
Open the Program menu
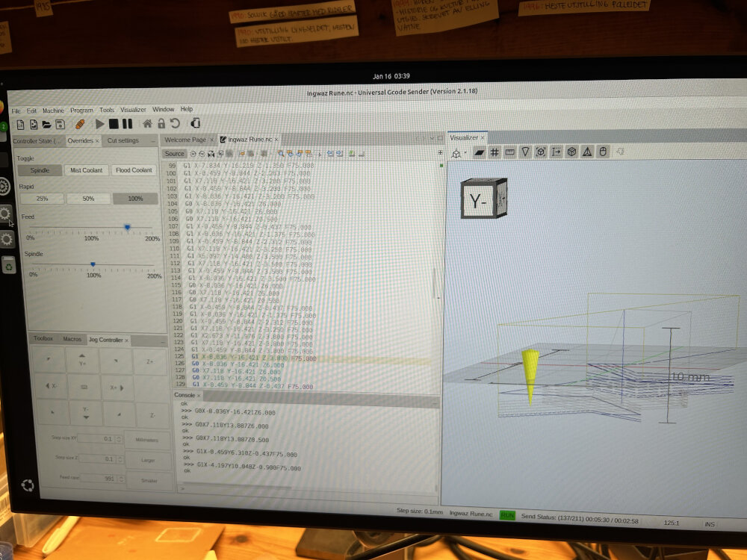pos(82,110)
